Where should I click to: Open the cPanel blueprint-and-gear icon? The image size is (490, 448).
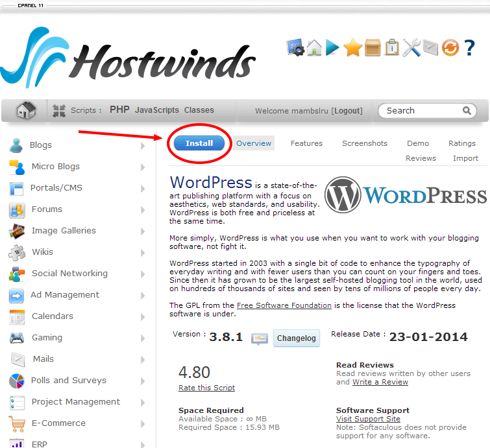click(x=295, y=47)
